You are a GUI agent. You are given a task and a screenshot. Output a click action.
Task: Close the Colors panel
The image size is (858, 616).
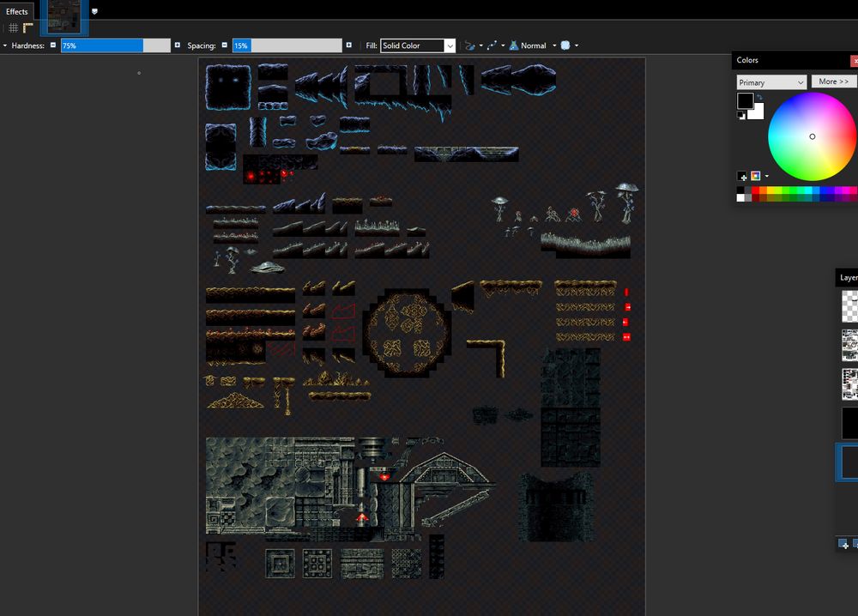(855, 60)
